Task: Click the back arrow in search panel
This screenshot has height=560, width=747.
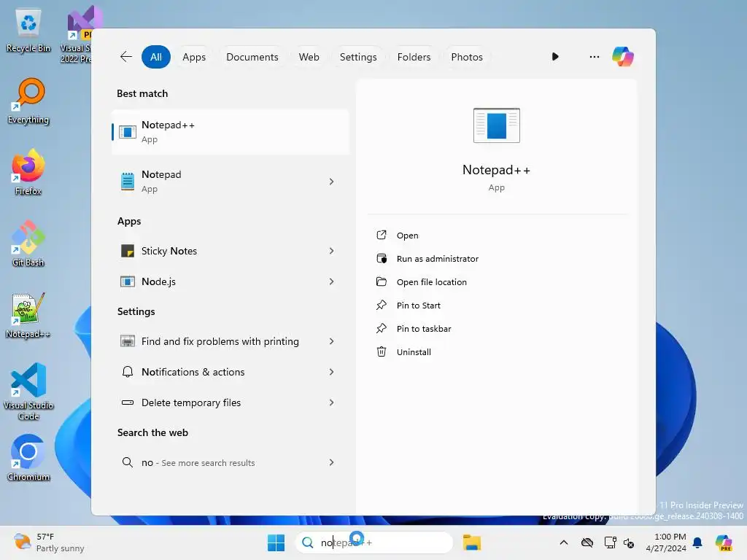Action: pyautogui.click(x=125, y=57)
